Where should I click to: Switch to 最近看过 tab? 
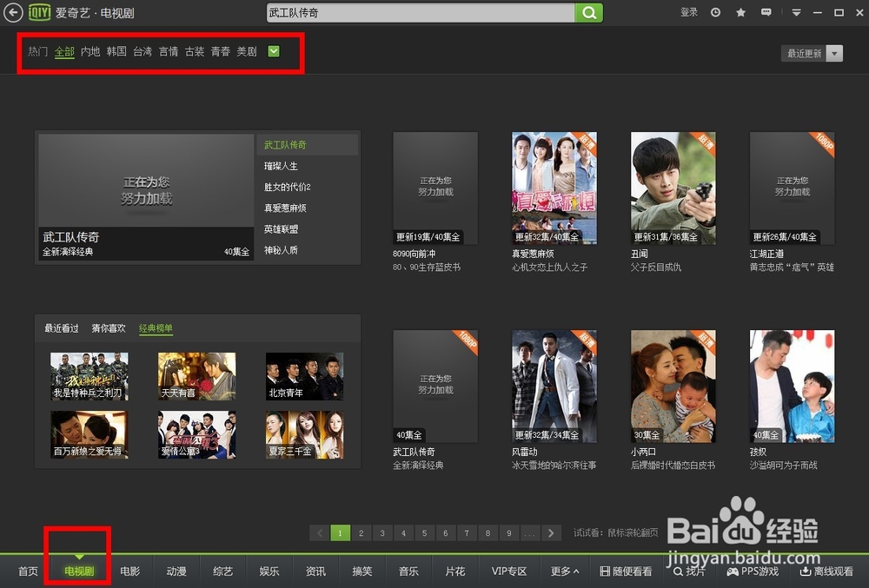tap(62, 328)
